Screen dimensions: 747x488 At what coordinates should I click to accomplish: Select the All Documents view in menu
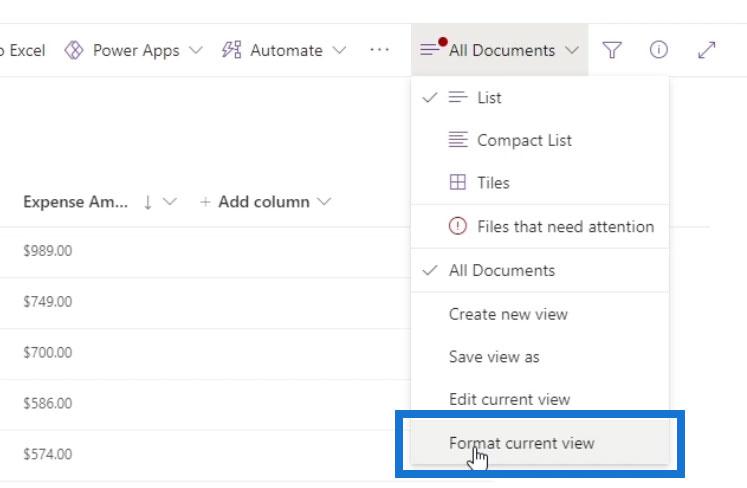(540, 270)
